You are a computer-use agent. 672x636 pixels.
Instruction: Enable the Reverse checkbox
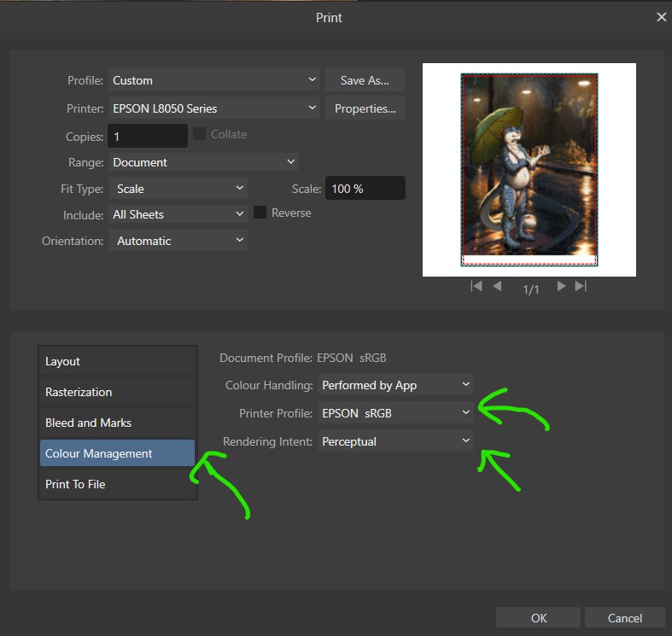tap(260, 213)
